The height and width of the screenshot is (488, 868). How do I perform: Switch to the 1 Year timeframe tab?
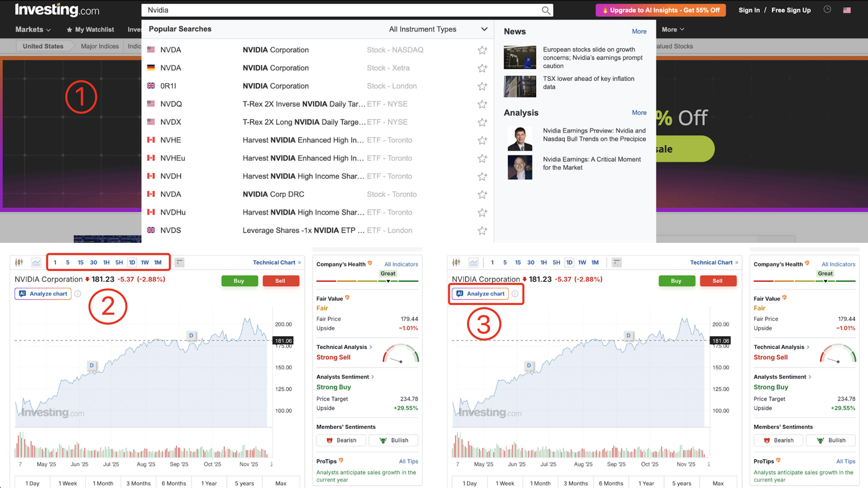click(x=209, y=483)
